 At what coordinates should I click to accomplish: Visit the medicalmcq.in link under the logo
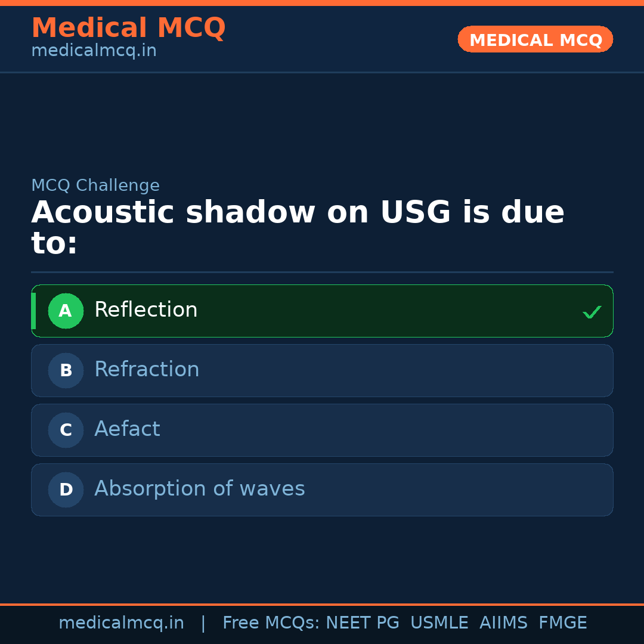pos(94,50)
